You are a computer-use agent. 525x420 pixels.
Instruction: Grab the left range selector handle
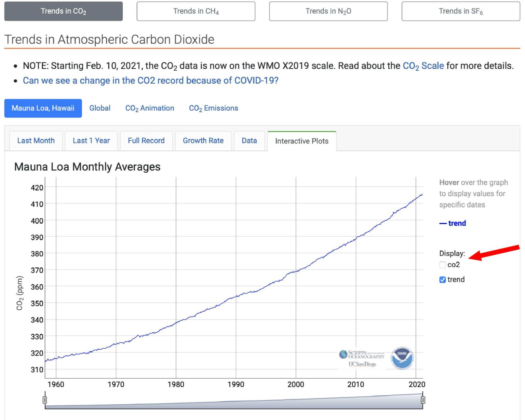tap(45, 400)
